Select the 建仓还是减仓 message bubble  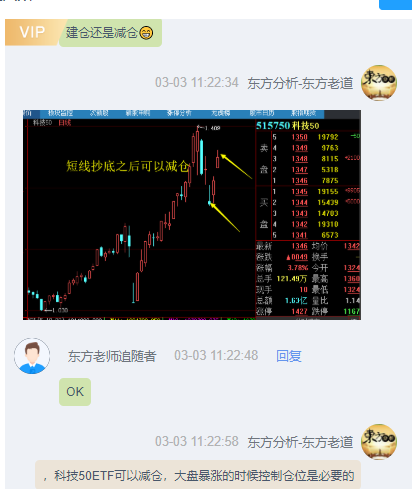click(x=110, y=33)
